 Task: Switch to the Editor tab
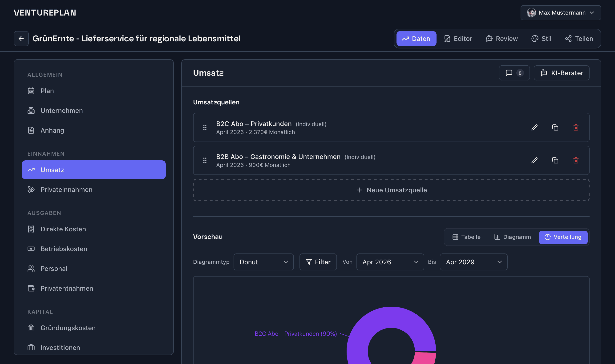point(458,39)
